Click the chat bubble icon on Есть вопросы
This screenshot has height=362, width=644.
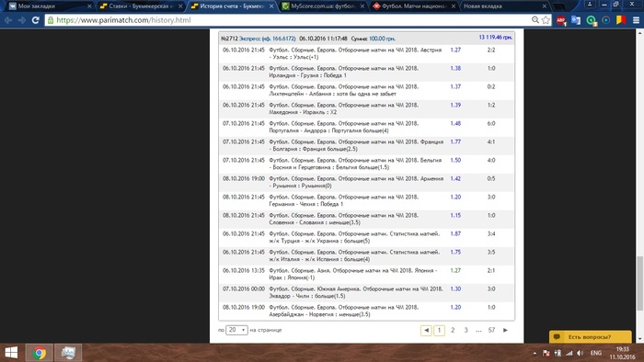[x=557, y=337]
